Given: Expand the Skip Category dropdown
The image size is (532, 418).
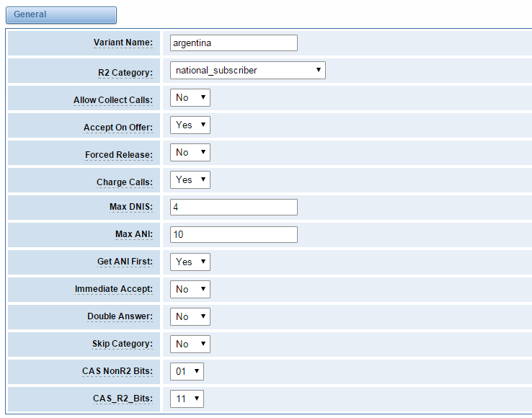Looking at the screenshot, I should (190, 344).
